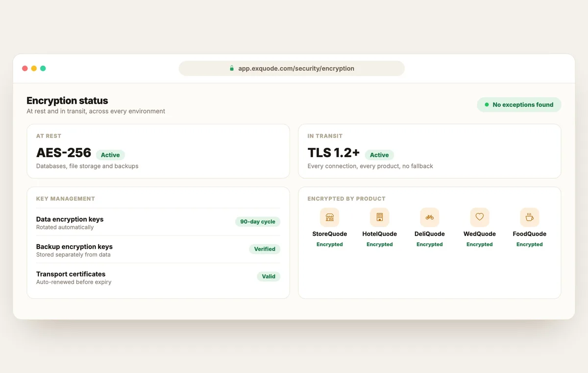Viewport: 588px width, 373px height.
Task: Click the StoreQuode storefront icon
Action: [330, 217]
